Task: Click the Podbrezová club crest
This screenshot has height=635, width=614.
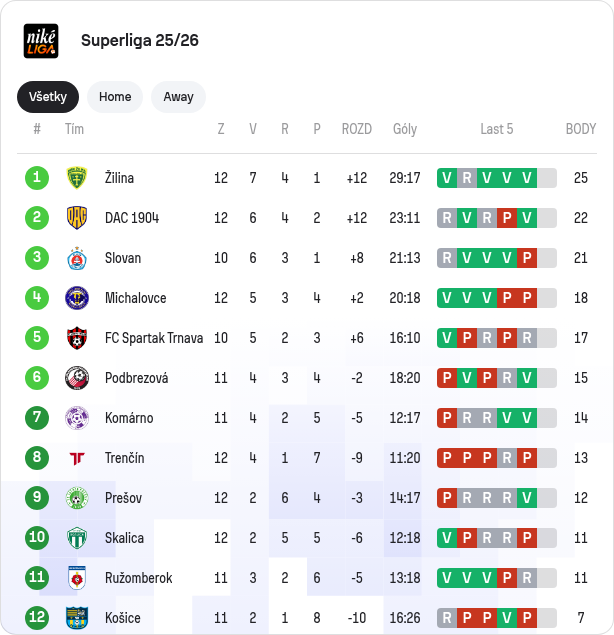Action: (x=77, y=378)
